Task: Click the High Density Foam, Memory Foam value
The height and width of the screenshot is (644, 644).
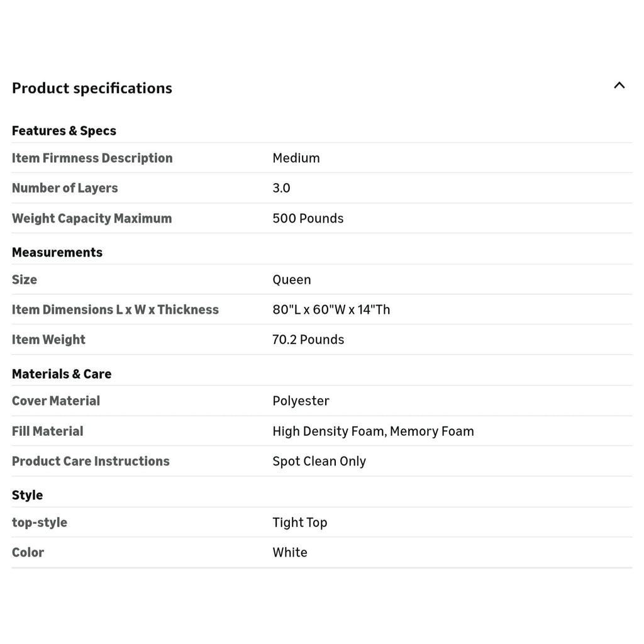Action: (x=373, y=431)
